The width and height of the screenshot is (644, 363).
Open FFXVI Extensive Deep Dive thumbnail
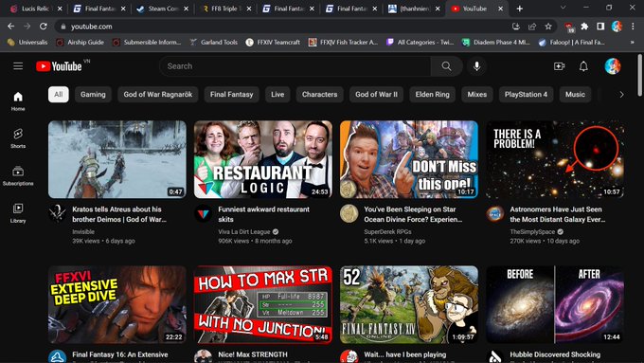coord(117,304)
